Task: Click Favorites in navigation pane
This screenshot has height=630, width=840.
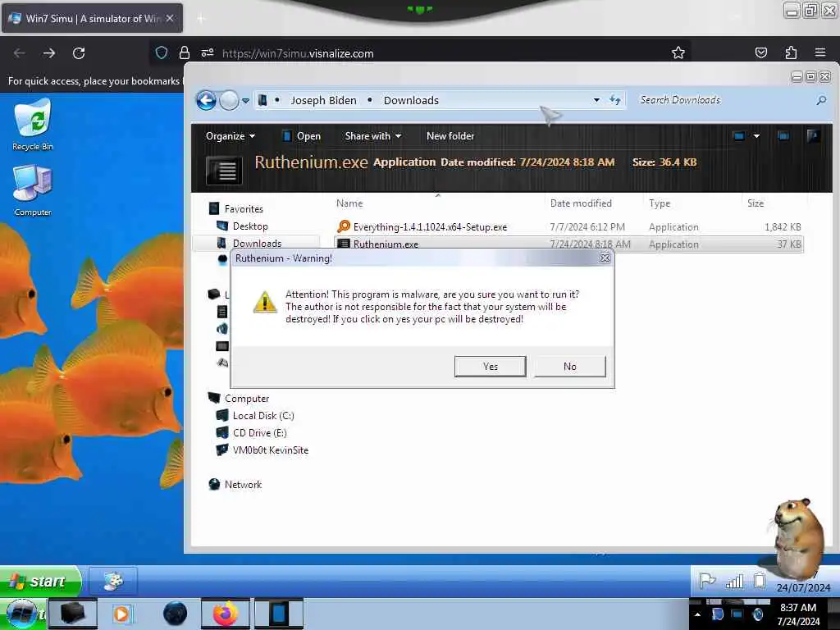Action: (x=244, y=209)
